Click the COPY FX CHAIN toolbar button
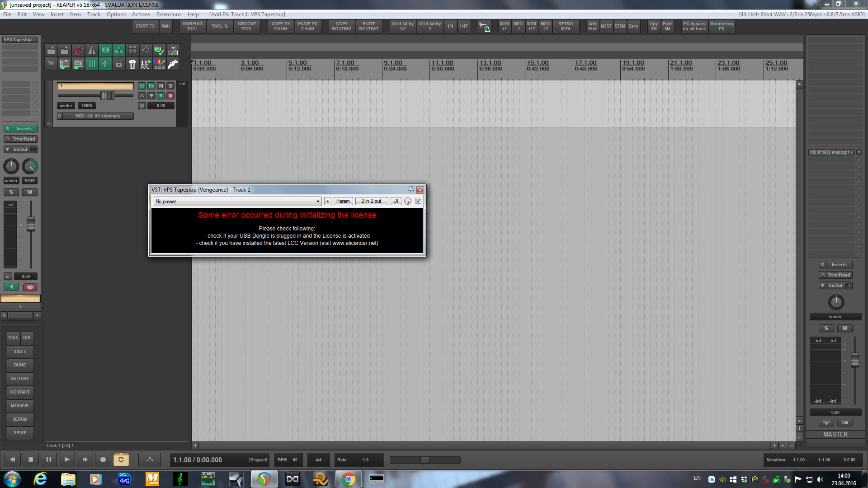Screen dimensions: 868x488 click(x=280, y=26)
